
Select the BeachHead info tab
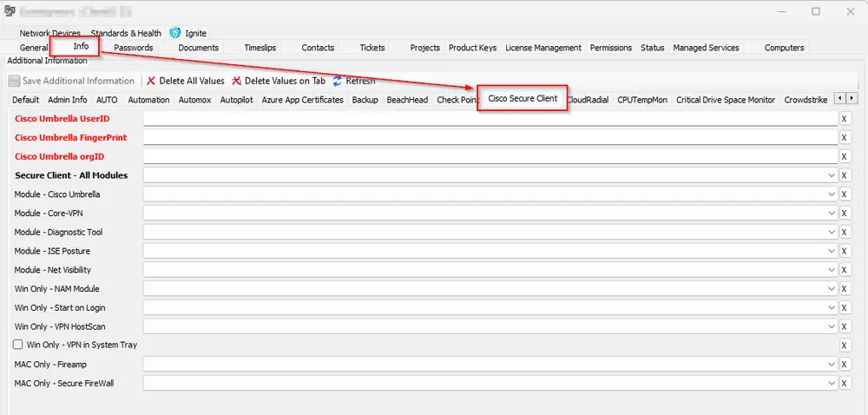coord(407,100)
